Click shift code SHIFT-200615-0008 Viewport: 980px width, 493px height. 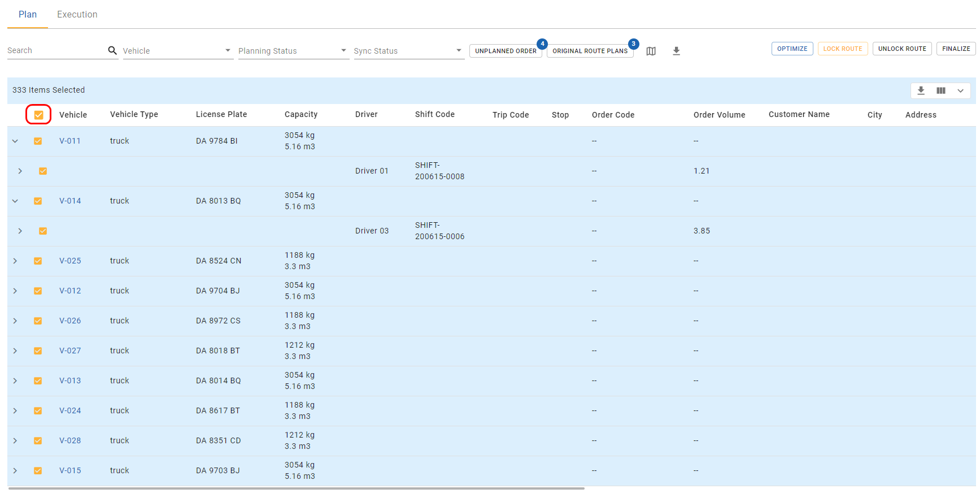click(439, 171)
